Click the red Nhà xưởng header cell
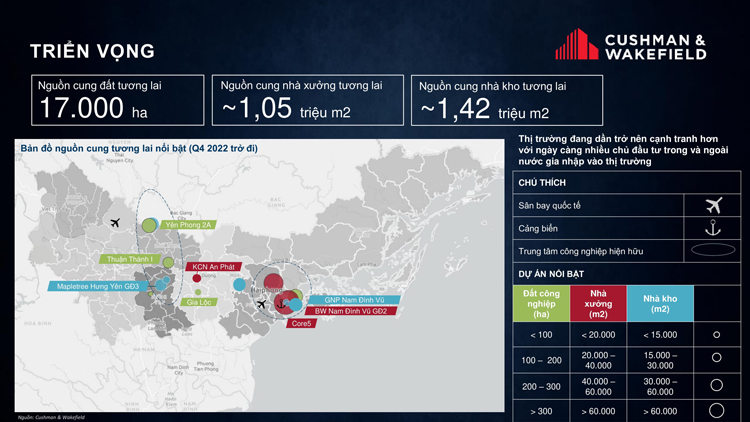 598,303
